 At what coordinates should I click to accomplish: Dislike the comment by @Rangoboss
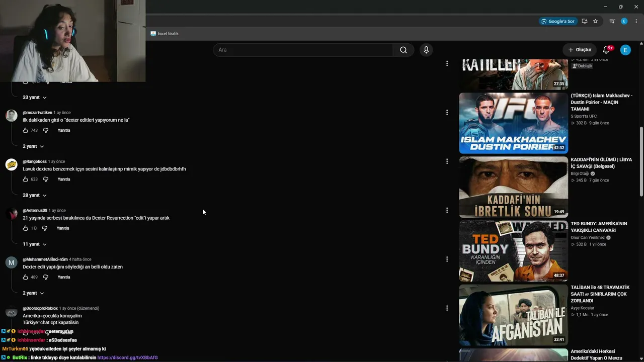(45, 179)
